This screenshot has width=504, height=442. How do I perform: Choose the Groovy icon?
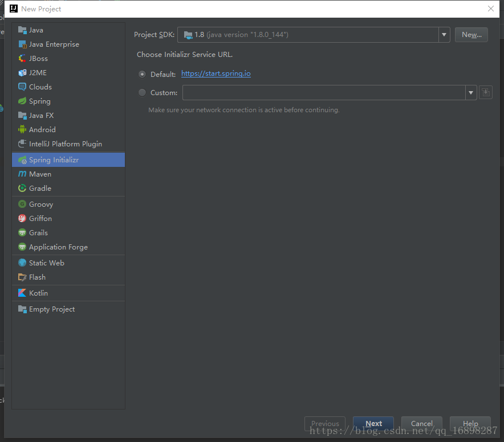click(22, 204)
